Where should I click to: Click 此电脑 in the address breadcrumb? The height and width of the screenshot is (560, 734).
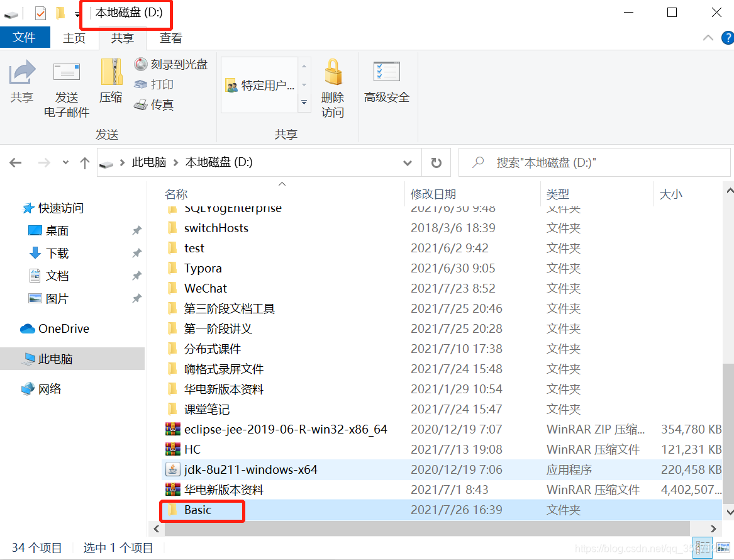(x=149, y=162)
